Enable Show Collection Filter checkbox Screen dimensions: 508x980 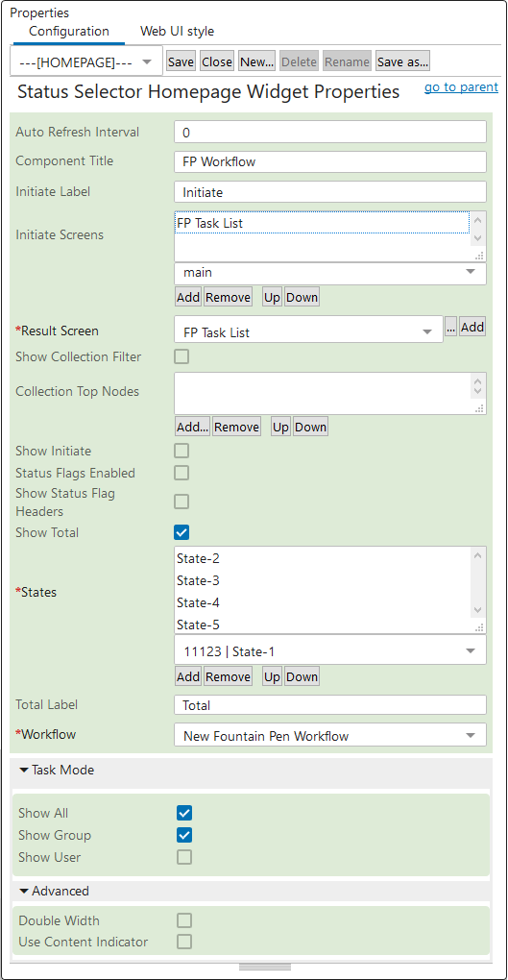coord(181,356)
